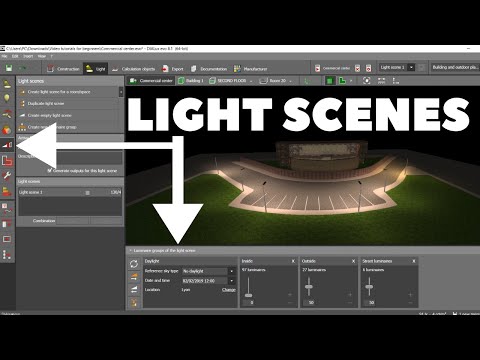Viewport: 480px width, 360px height.
Task: Select the red screen sidebar tool
Action: click(7, 239)
